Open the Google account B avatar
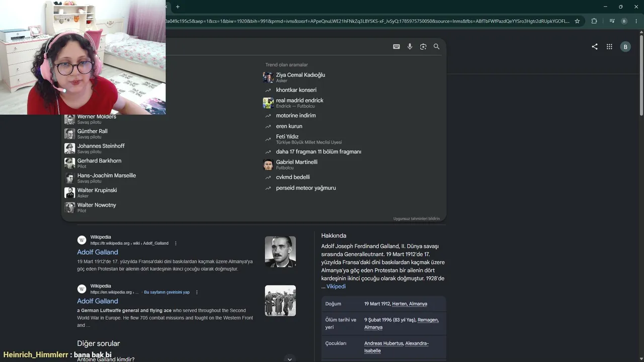 (x=625, y=47)
